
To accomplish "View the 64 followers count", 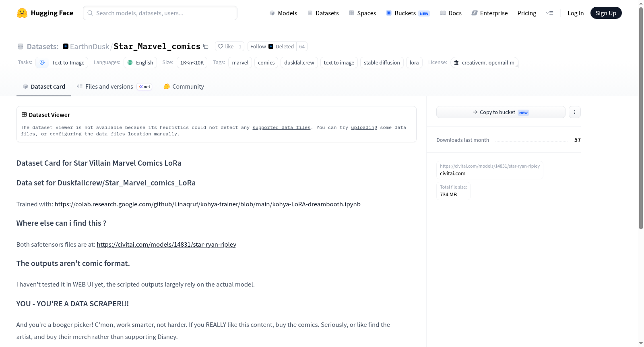I will [302, 46].
